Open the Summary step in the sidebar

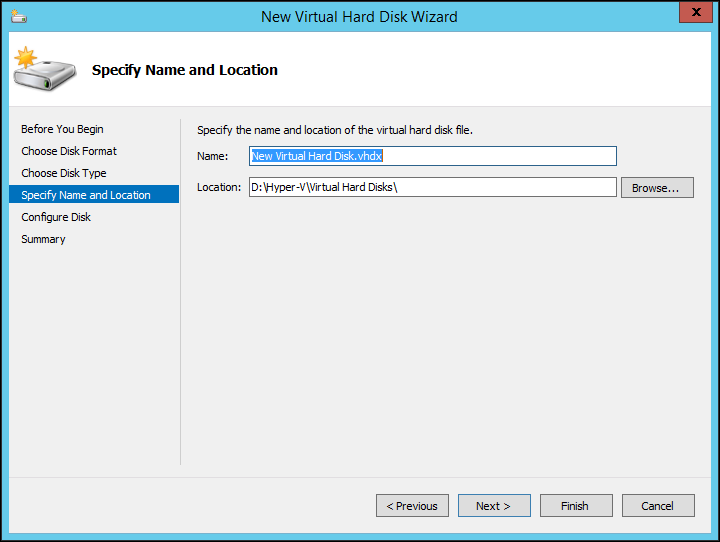pyautogui.click(x=43, y=239)
